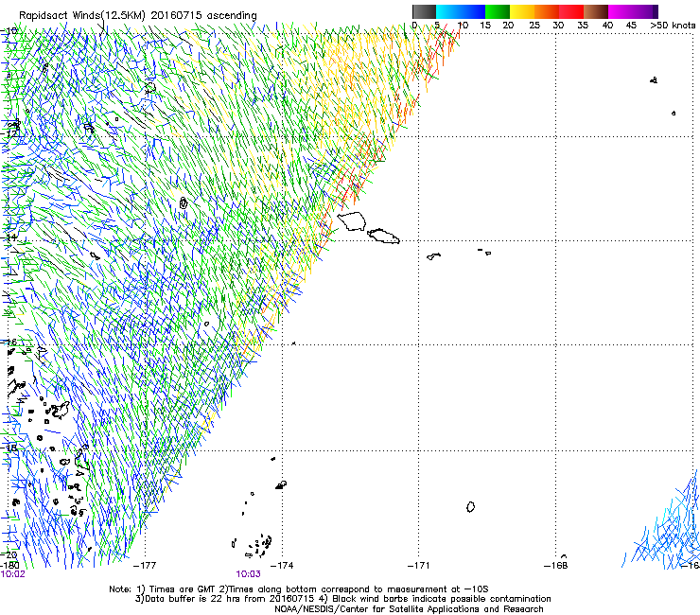Click the small island outline just east of -171
The height and width of the screenshot is (615, 700).
point(433,256)
